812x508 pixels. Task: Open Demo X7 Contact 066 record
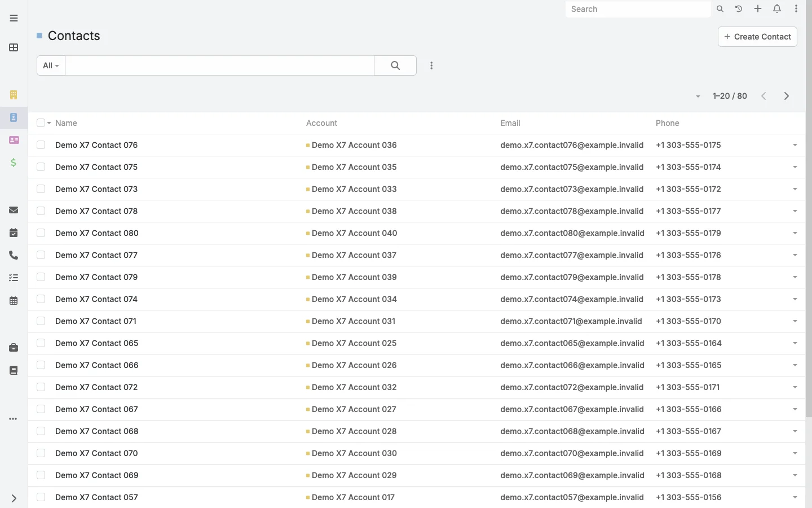click(97, 365)
